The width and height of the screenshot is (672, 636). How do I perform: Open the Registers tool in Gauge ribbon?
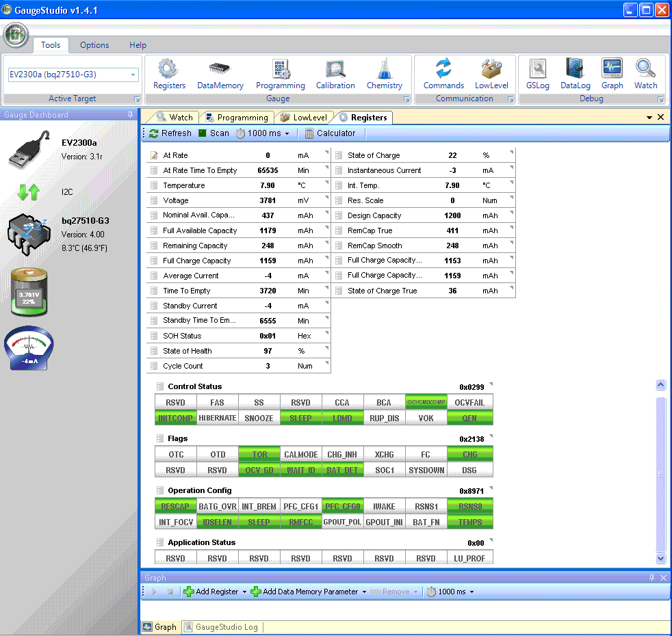coord(169,75)
